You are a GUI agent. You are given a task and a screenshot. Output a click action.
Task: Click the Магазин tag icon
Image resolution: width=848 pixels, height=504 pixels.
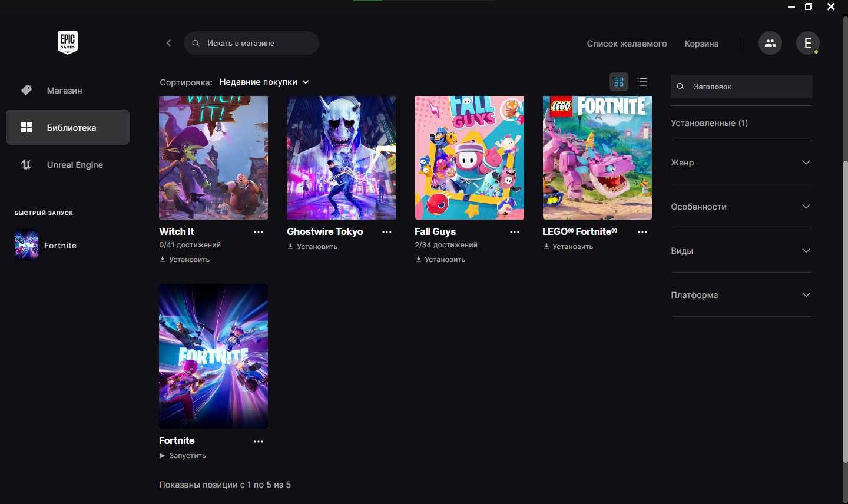click(26, 90)
